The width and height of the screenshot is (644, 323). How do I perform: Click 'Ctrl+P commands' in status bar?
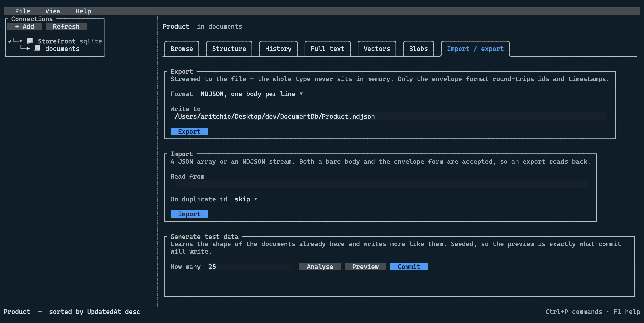click(573, 312)
